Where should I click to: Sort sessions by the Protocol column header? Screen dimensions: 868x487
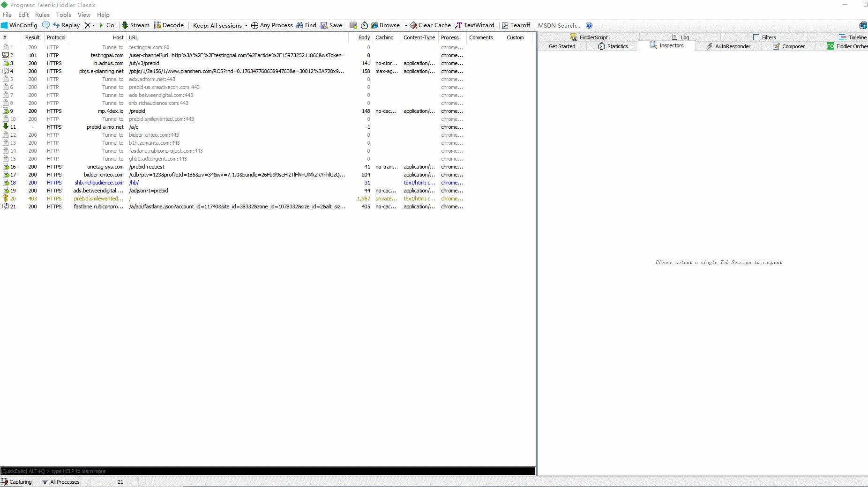click(56, 37)
